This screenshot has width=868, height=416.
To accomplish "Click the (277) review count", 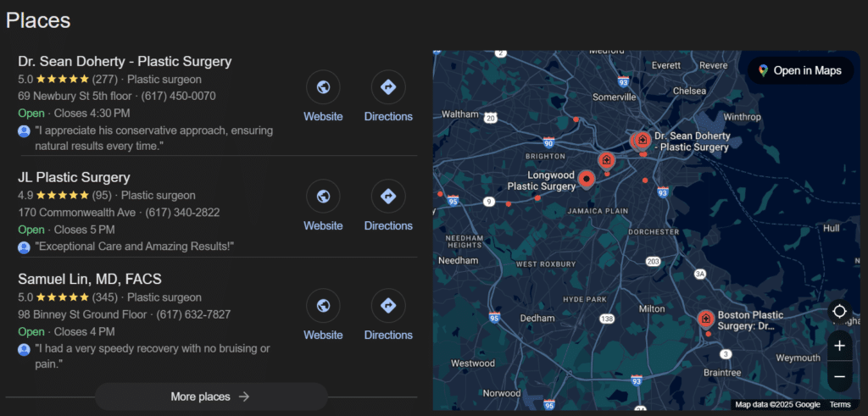I will click(x=105, y=79).
